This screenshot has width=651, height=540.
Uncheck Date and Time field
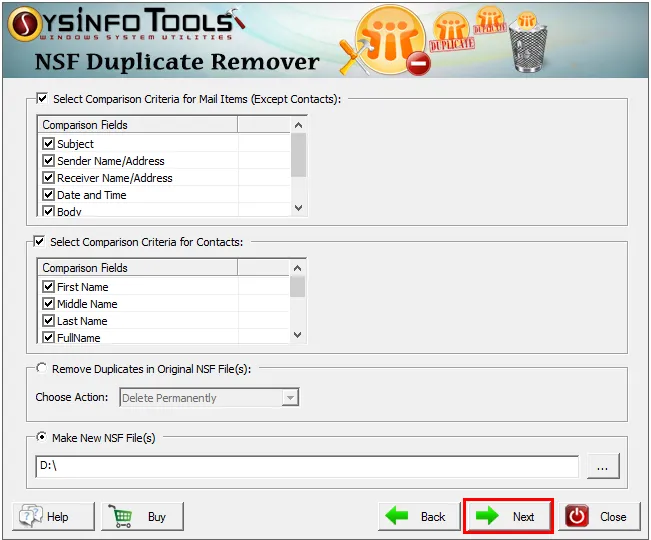pyautogui.click(x=49, y=195)
